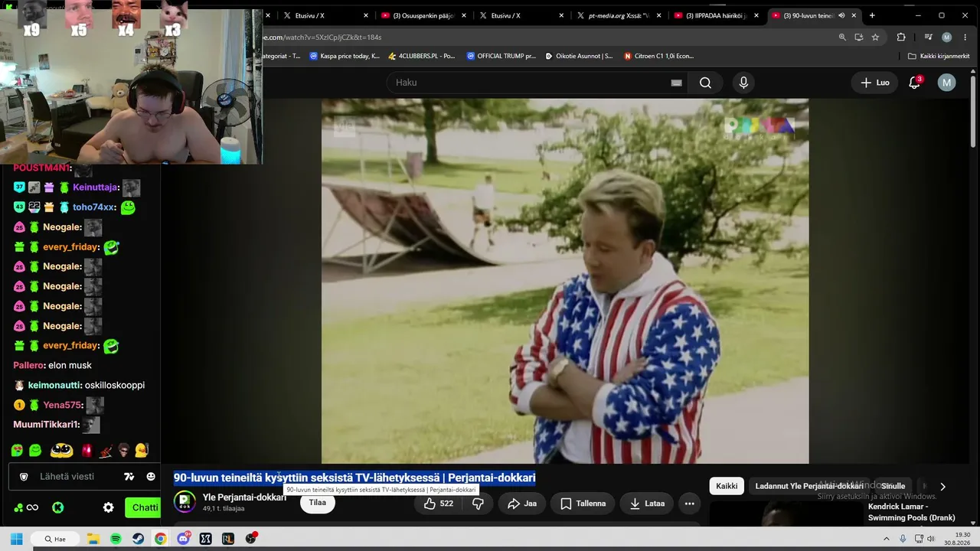Mute the tab playing 90-luvun teineiltä audio
Viewport: 980px width, 551px height.
pyautogui.click(x=842, y=15)
